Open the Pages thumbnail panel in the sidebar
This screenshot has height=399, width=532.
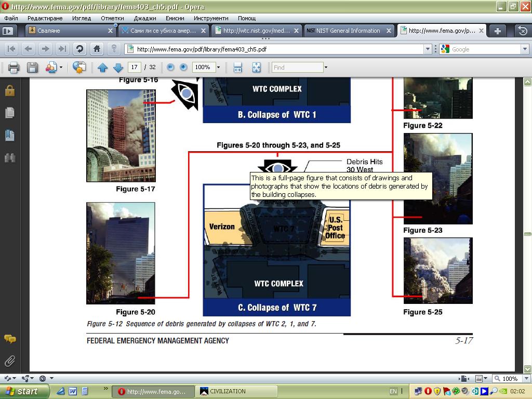coord(9,113)
